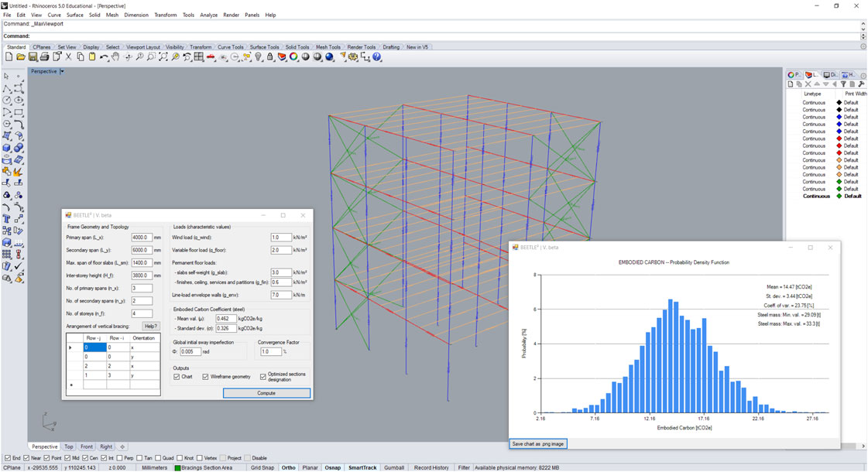The height and width of the screenshot is (472, 868).
Task: Click Save chart as .png image button
Action: pyautogui.click(x=538, y=444)
